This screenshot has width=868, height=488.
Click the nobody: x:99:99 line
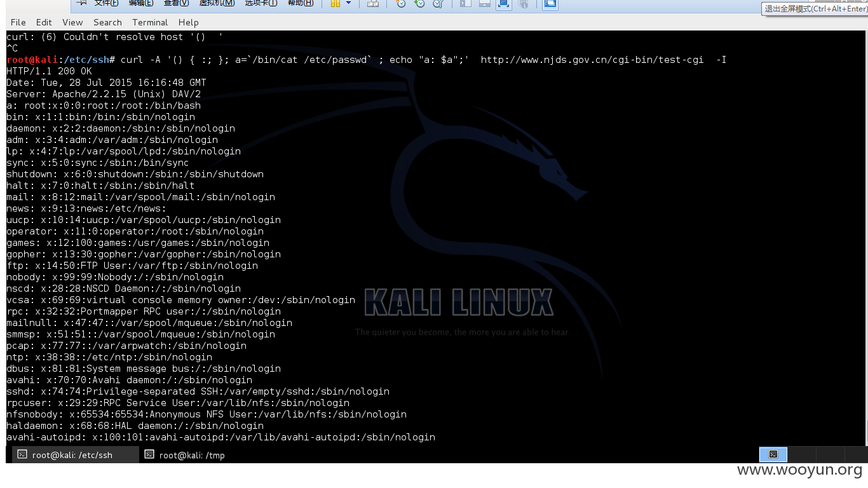click(x=115, y=277)
